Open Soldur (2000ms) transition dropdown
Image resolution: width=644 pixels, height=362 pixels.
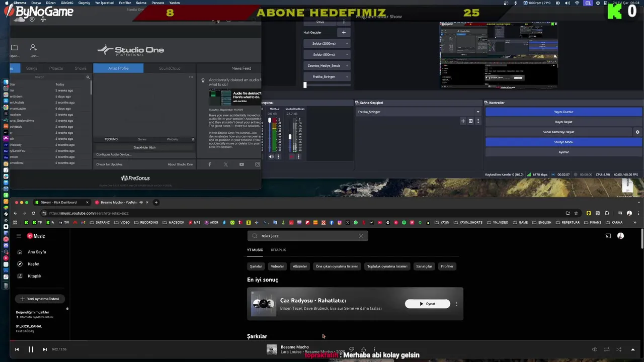tap(327, 43)
